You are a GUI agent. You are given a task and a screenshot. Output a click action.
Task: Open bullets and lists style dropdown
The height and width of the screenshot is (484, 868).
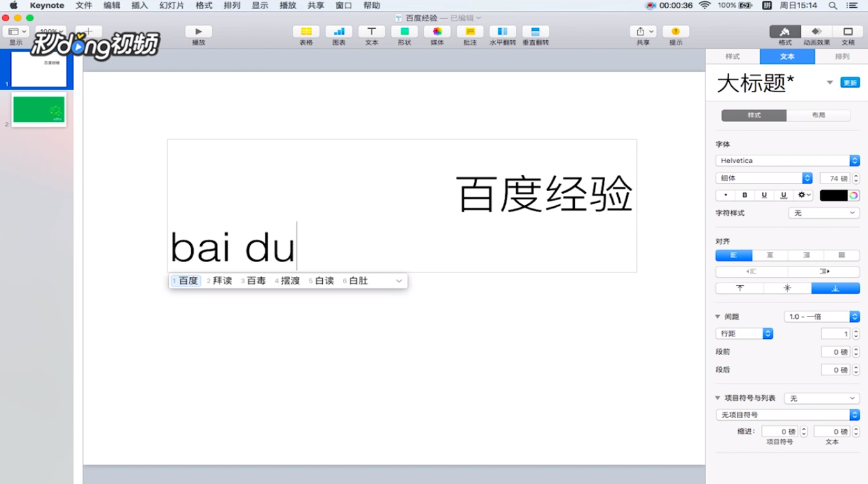pyautogui.click(x=822, y=398)
